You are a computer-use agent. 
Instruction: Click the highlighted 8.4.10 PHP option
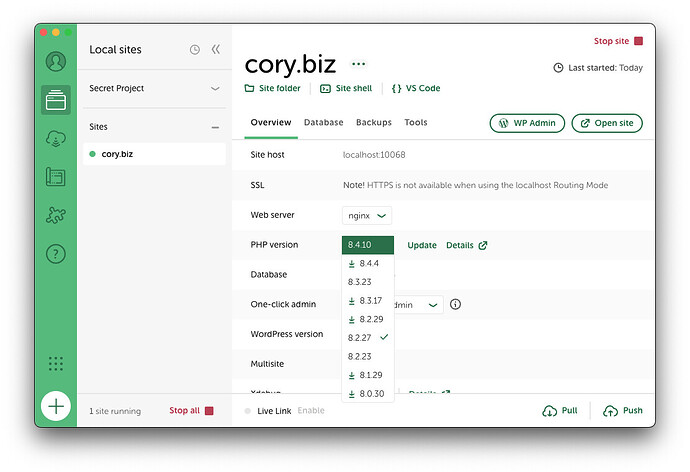tap(368, 245)
